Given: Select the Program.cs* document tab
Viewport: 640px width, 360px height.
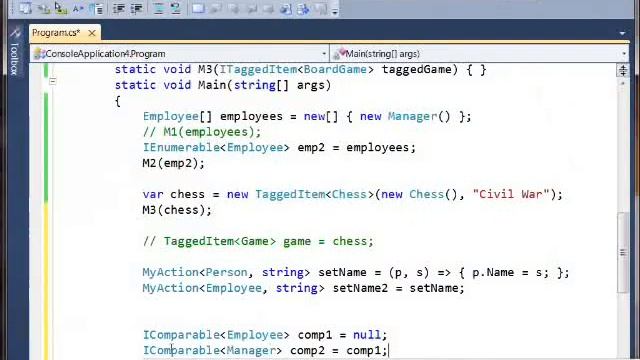Looking at the screenshot, I should 56,33.
